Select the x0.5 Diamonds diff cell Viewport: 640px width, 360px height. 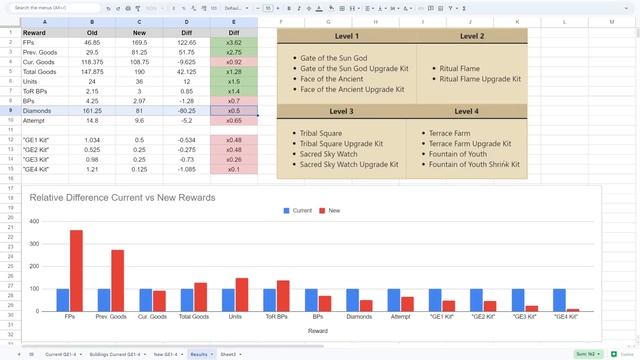[x=234, y=111]
